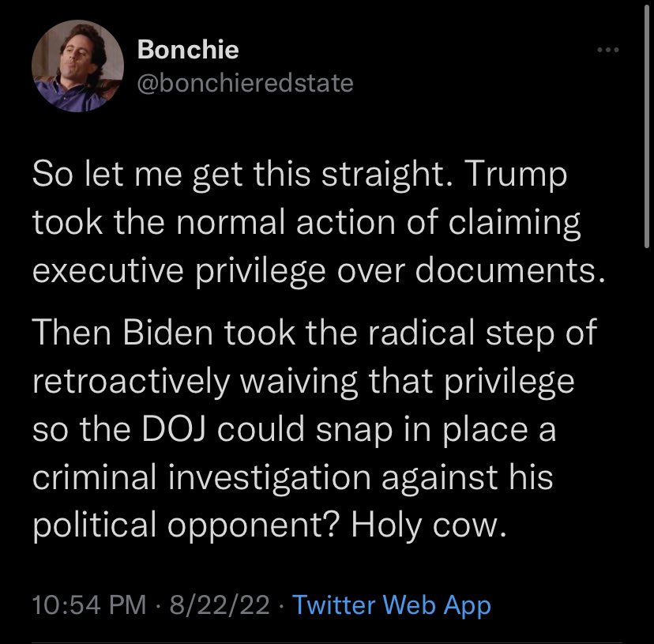This screenshot has height=644, width=654.
Task: Click the word documents in the tweet
Action: click(509, 270)
